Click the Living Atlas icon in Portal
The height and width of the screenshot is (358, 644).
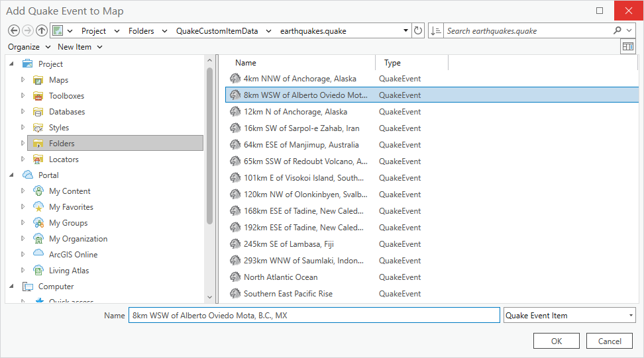(x=39, y=271)
